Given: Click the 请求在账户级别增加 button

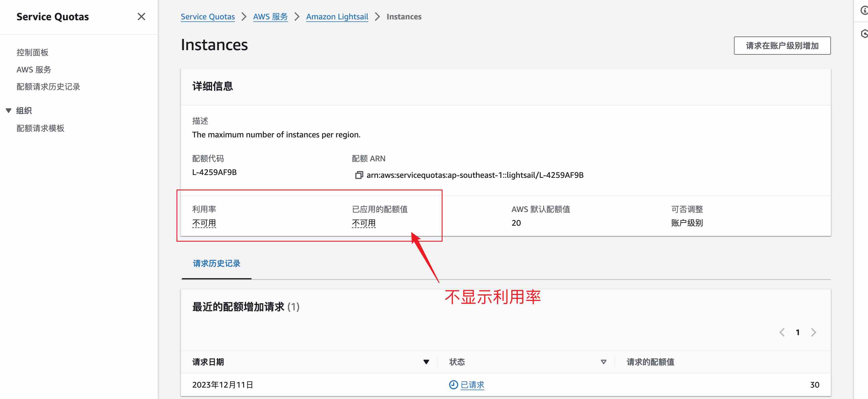Looking at the screenshot, I should pyautogui.click(x=782, y=45).
